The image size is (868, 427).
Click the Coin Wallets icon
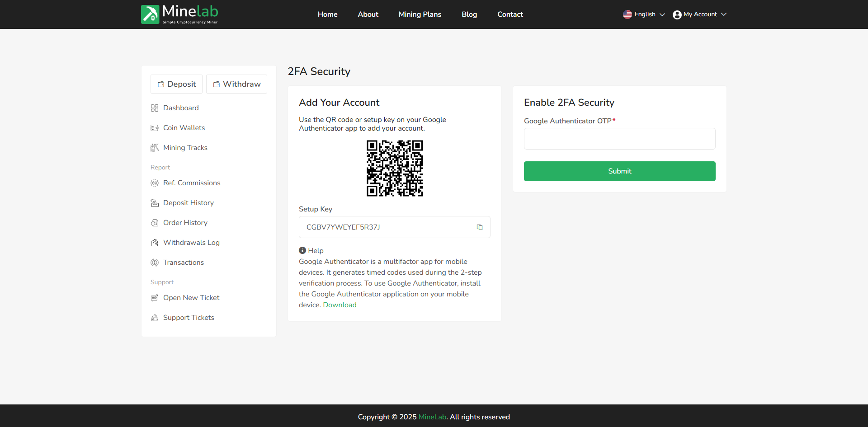155,128
